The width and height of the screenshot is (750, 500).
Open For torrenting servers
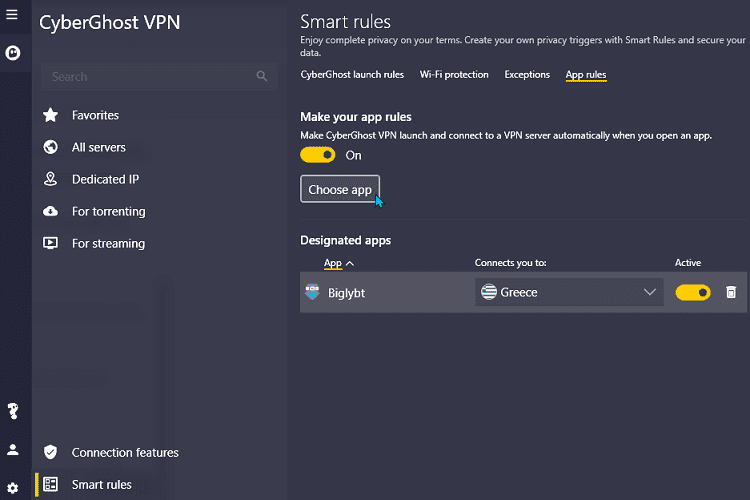109,211
